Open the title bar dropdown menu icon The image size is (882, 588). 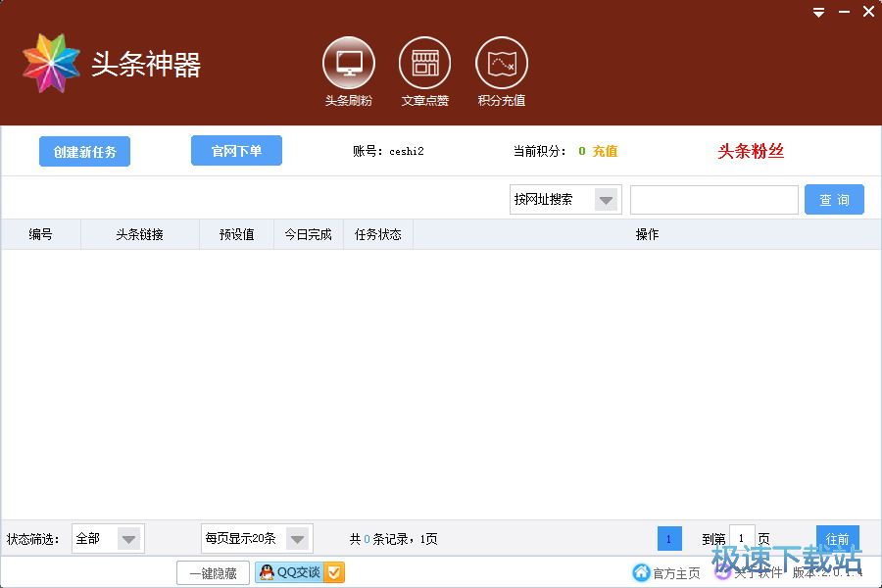click(x=819, y=12)
